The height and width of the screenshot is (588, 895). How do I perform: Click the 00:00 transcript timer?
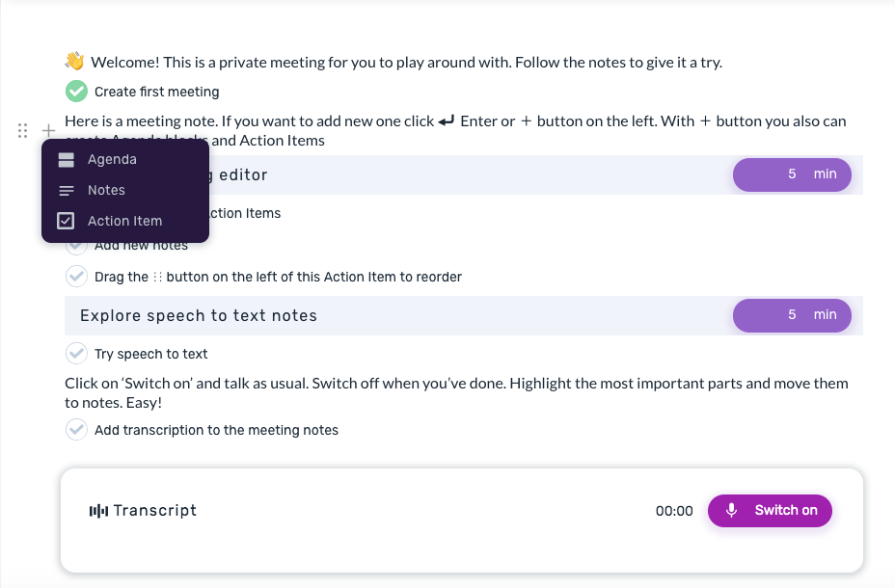click(674, 511)
